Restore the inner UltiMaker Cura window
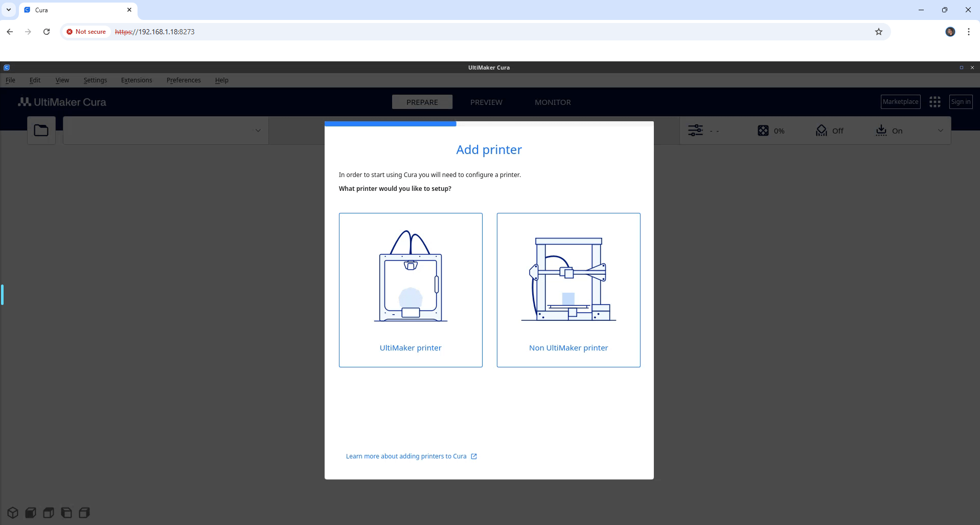This screenshot has width=980, height=525. (962, 68)
